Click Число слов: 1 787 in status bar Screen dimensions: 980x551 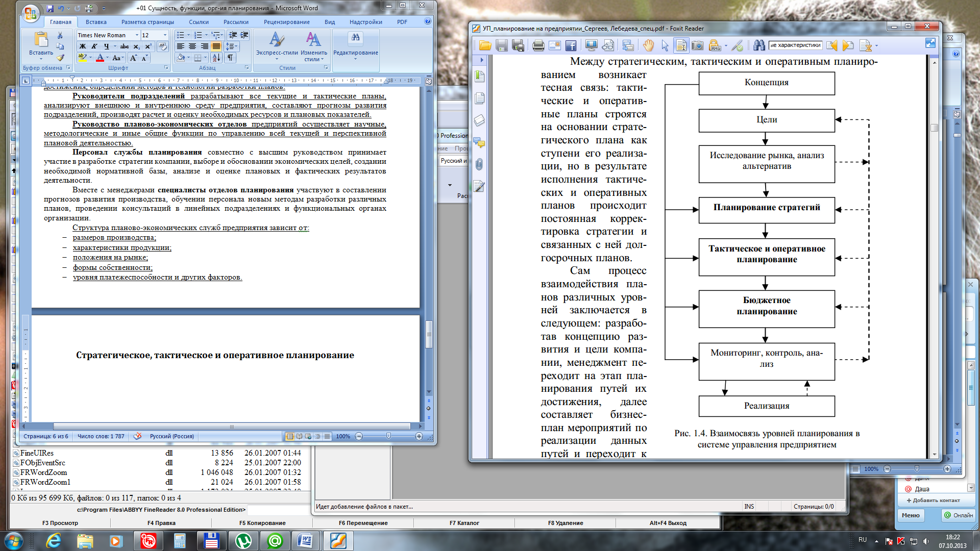pyautogui.click(x=101, y=436)
